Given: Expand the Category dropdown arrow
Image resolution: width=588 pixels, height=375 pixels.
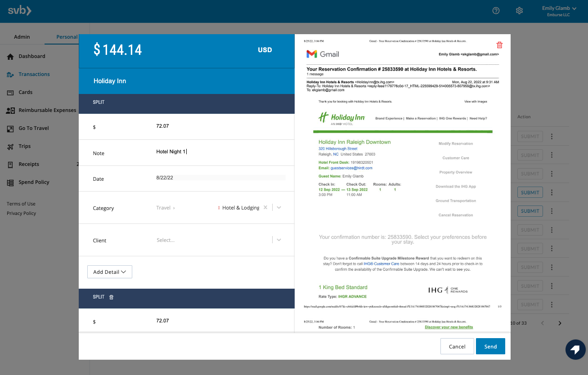Looking at the screenshot, I should (279, 208).
